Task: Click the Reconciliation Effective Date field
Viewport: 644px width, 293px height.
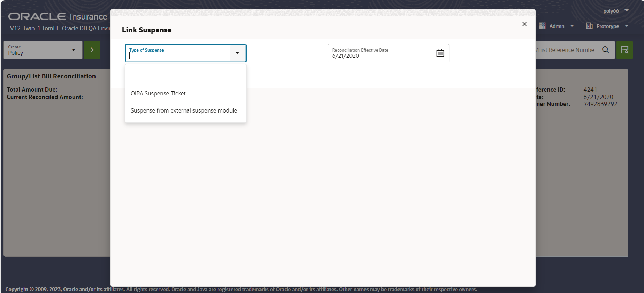Action: click(388, 53)
